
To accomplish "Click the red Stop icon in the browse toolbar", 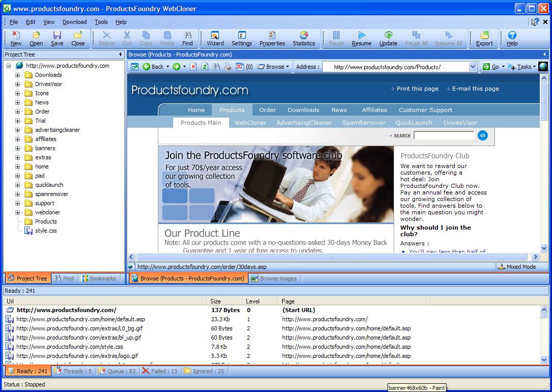I will [x=193, y=67].
